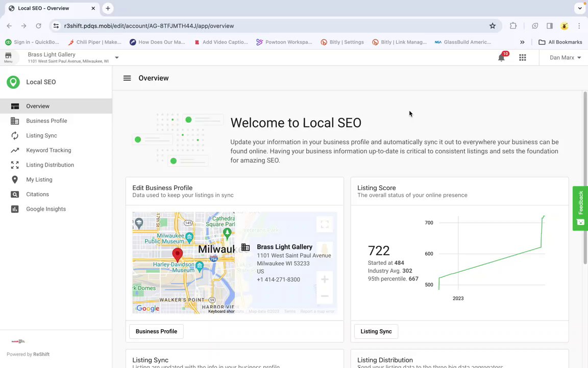Open Listing Distribution in sidebar
The width and height of the screenshot is (588, 368).
[56, 165]
